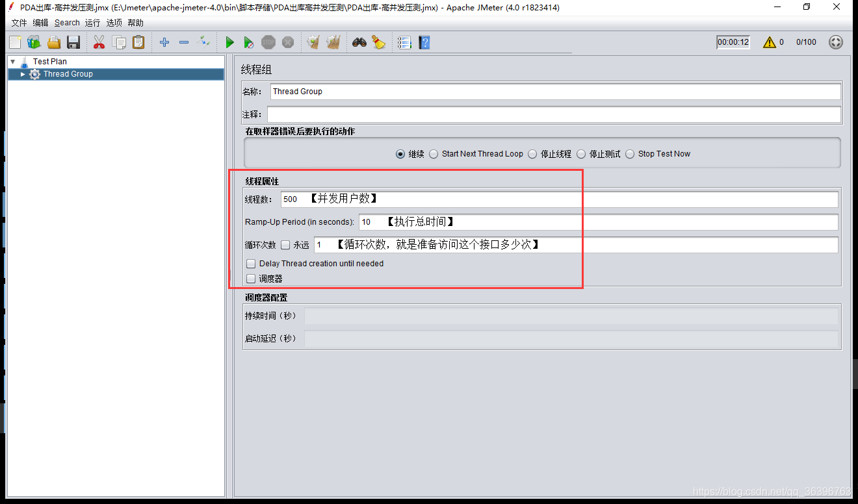This screenshot has height=504, width=858.
Task: Open function helper dialog icon
Action: point(404,43)
